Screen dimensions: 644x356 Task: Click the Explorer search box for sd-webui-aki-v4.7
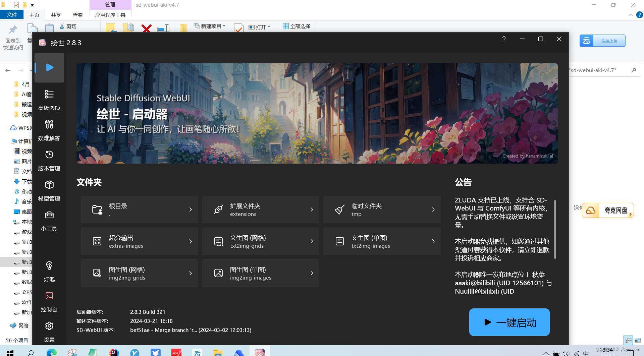click(603, 70)
